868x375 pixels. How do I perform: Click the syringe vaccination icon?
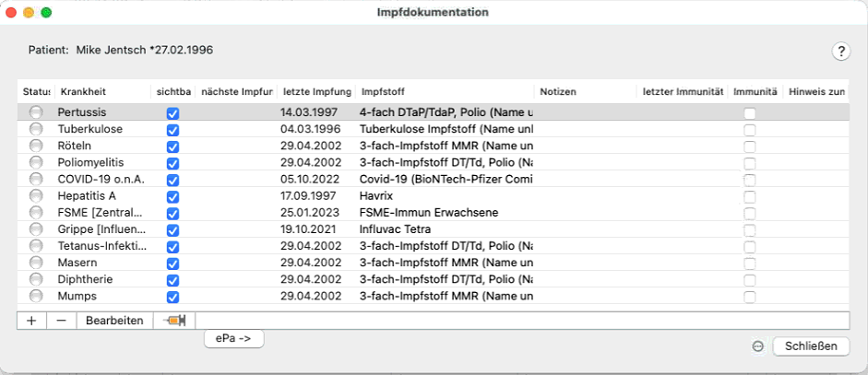[x=174, y=321]
